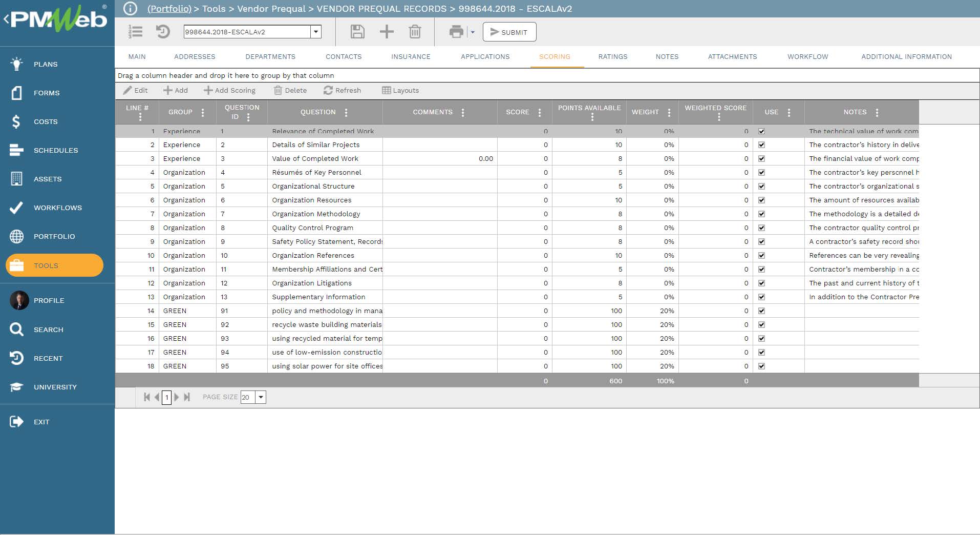Toggle Use checkbox for Organizational Structure row
Screen dimensions: 980x535
(x=761, y=187)
